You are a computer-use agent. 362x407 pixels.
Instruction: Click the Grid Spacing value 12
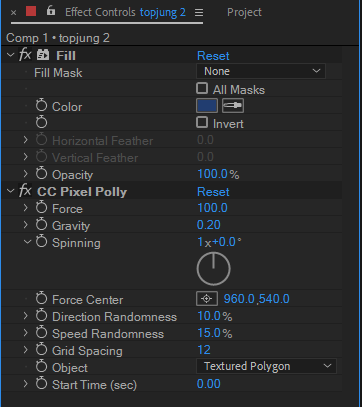tap(204, 350)
